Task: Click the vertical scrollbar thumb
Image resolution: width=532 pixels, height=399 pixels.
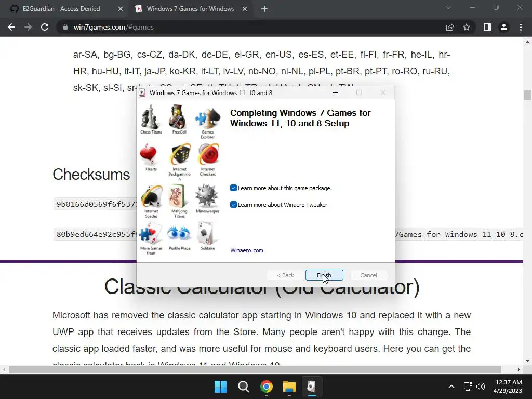Action: click(x=527, y=95)
